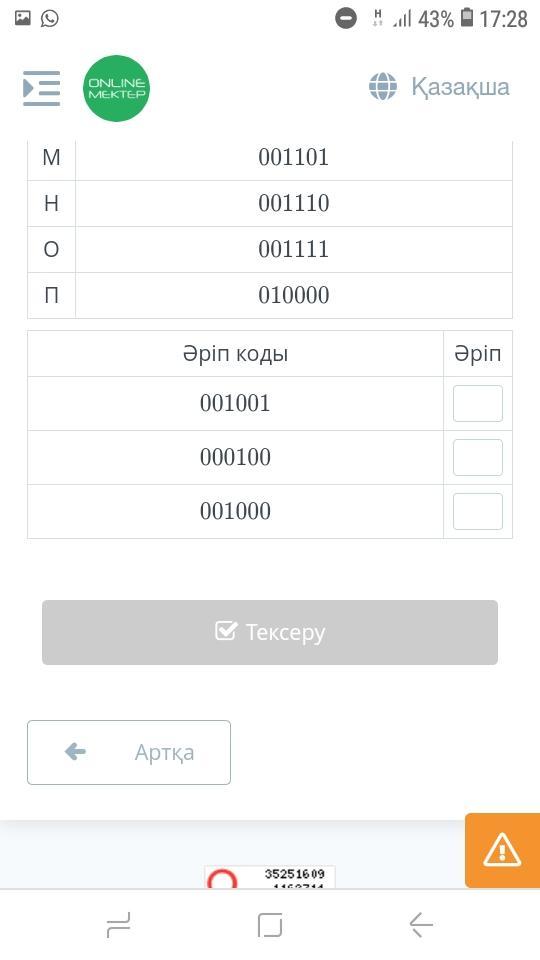Click the code 010000 for letter П
540x960 pixels.
pos(294,295)
